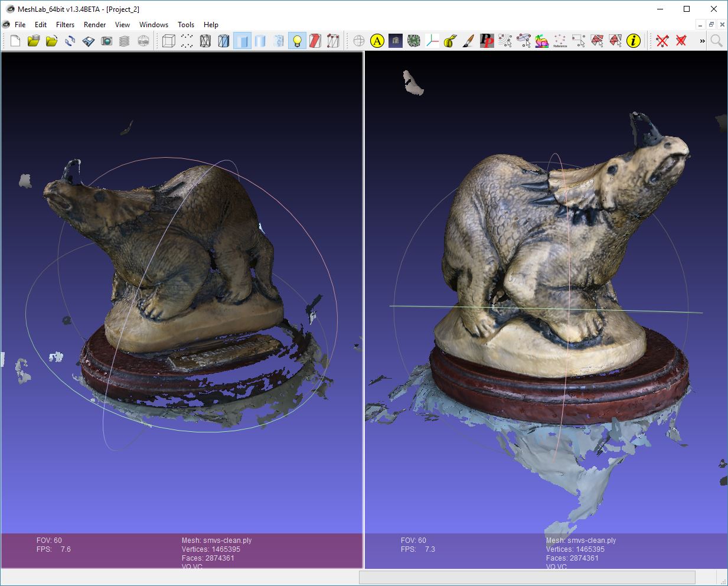Open the Z-painting brush tool

pyautogui.click(x=468, y=41)
